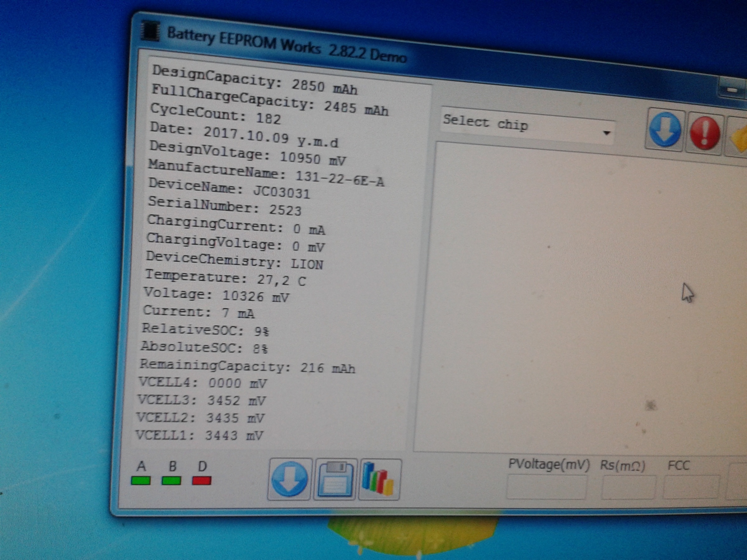This screenshot has height=560, width=747.
Task: Click the blue down arrow in the bottom toolbar
Action: pyautogui.click(x=289, y=479)
